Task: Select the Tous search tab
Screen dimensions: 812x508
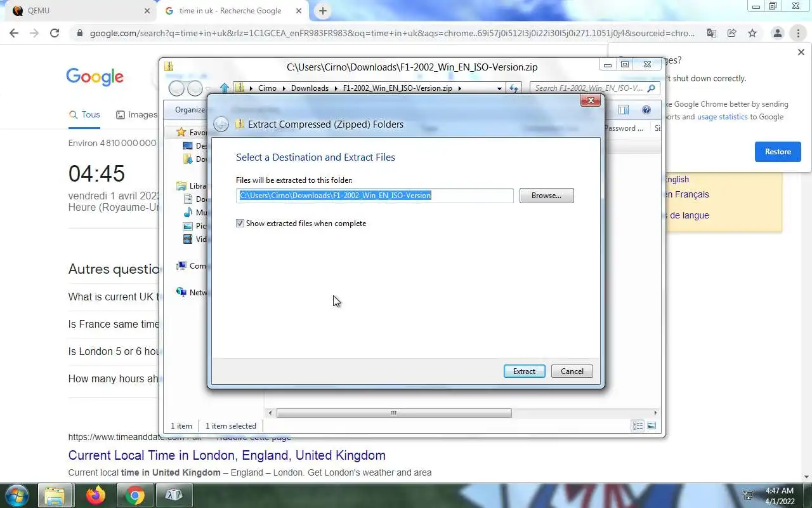Action: pos(84,114)
